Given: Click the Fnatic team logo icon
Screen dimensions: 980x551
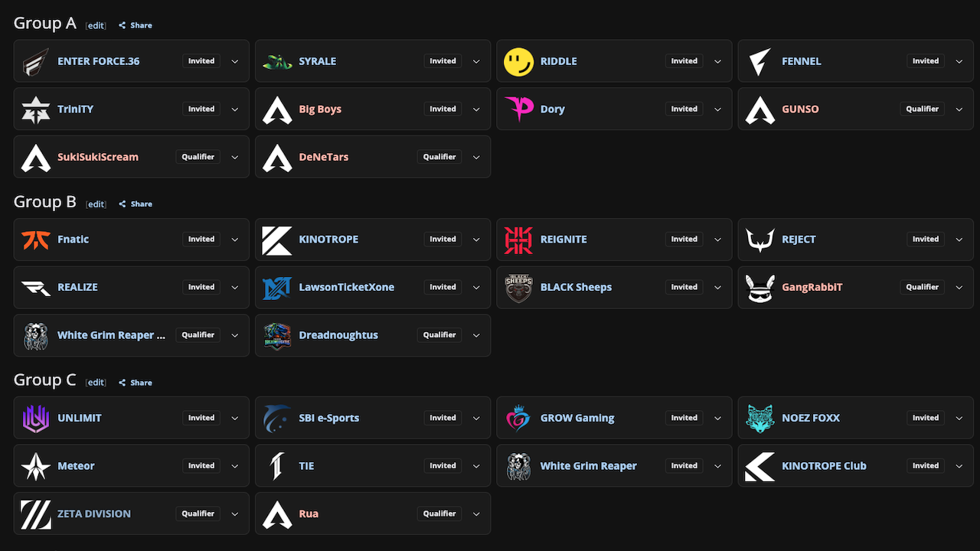Looking at the screenshot, I should point(35,240).
